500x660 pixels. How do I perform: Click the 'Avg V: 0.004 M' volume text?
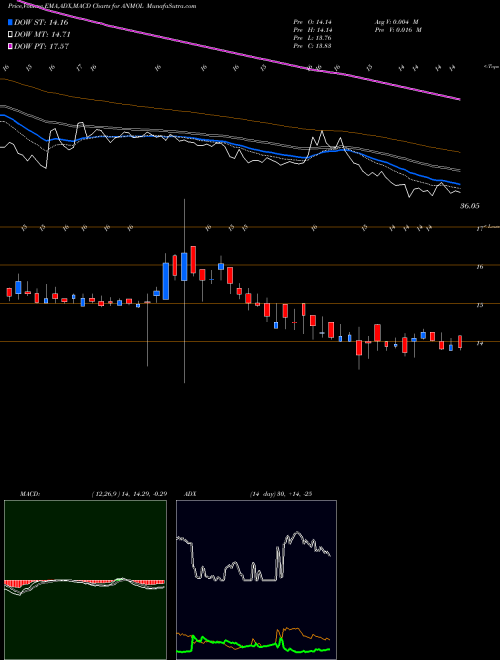point(397,22)
